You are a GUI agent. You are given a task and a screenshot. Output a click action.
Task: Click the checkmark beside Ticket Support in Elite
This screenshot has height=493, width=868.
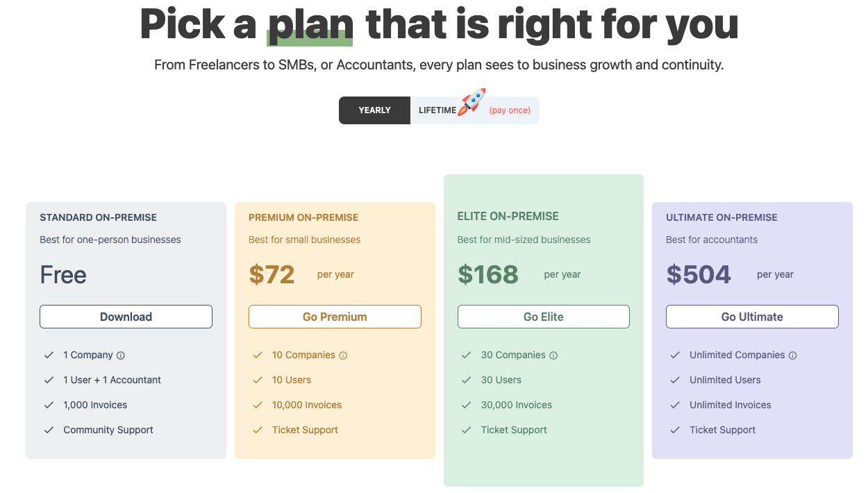point(466,430)
